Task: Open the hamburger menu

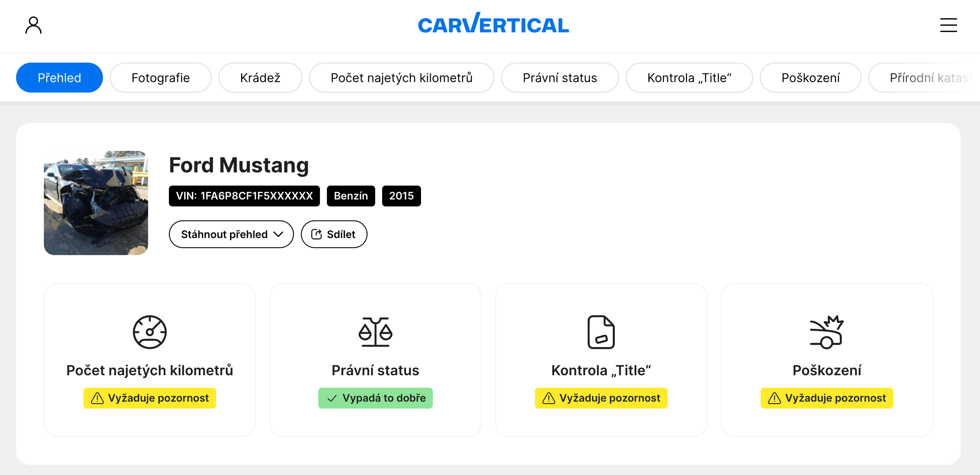Action: (x=948, y=25)
